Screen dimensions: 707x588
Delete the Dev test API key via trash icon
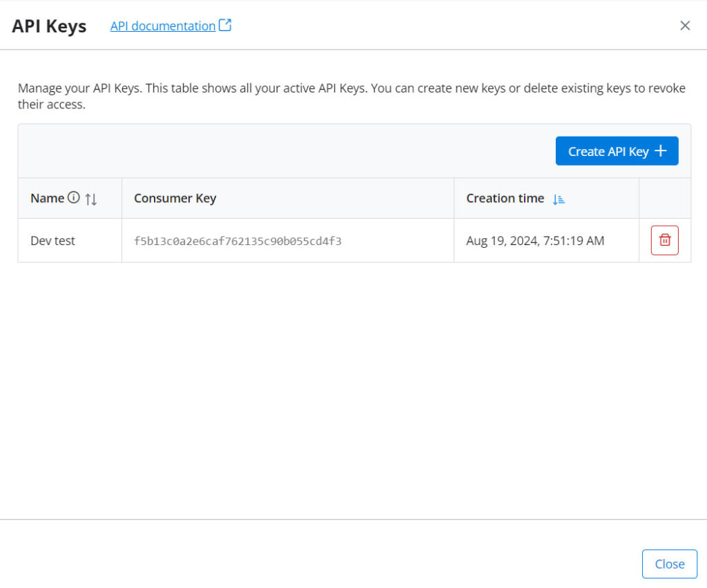click(664, 240)
